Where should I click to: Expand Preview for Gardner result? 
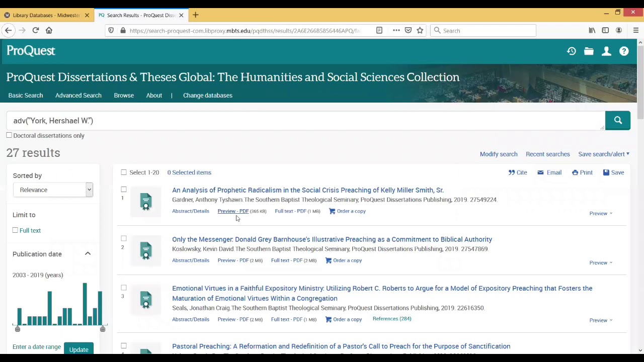601,214
